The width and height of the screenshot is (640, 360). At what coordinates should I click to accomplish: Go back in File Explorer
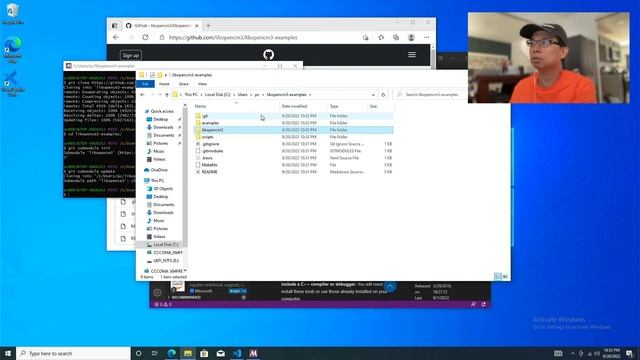142,95
